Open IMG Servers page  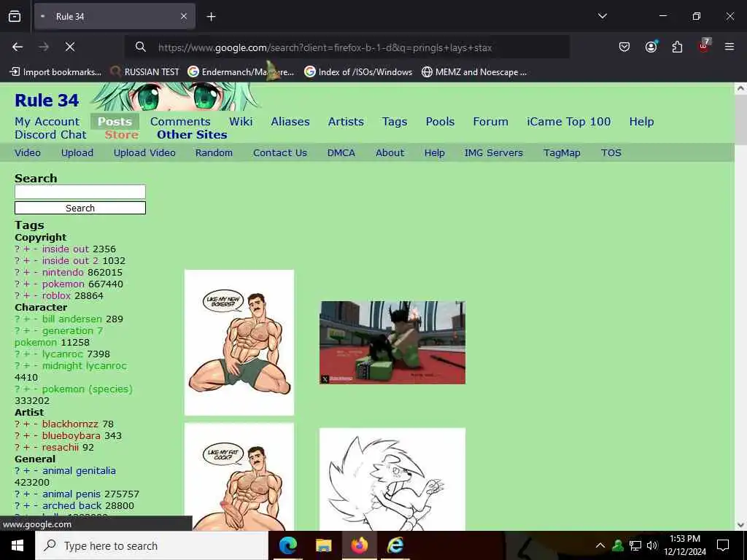point(494,153)
